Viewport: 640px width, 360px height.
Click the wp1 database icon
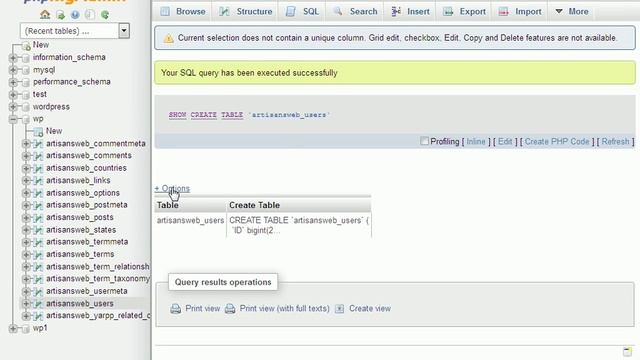coord(26,329)
